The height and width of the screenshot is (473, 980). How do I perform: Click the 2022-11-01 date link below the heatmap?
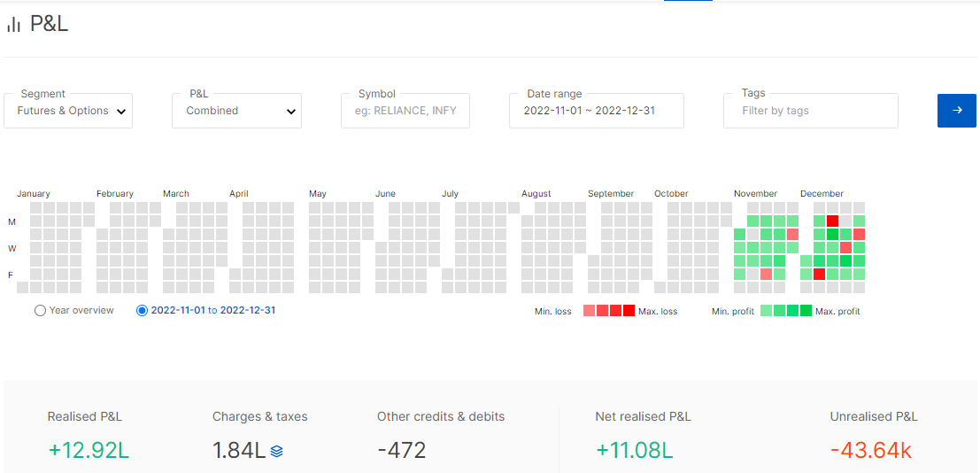(x=178, y=310)
